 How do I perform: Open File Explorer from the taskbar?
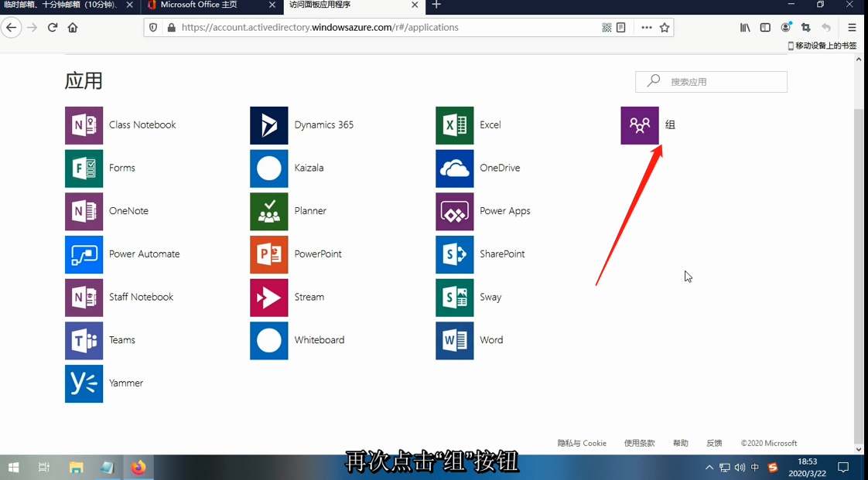point(75,468)
